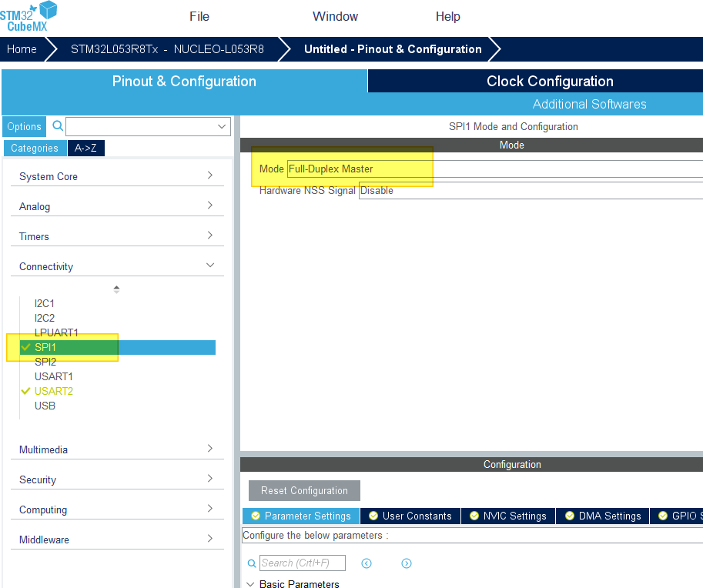The height and width of the screenshot is (588, 703).
Task: Select SPI2 peripheral
Action: pos(45,362)
